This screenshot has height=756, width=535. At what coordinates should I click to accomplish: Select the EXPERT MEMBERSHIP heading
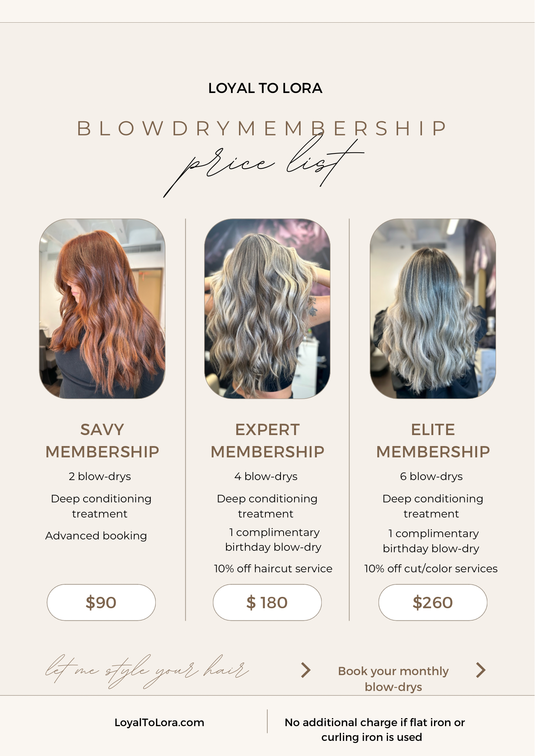point(267,441)
